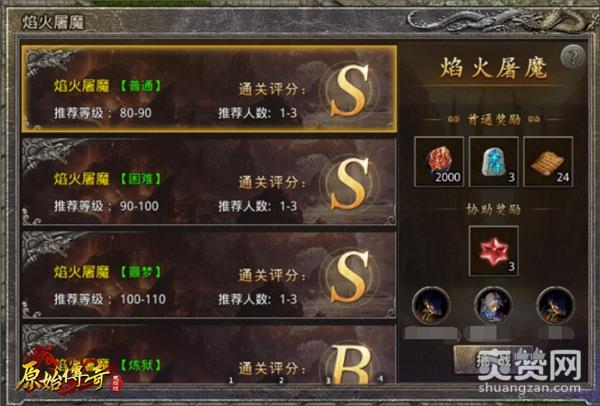Click the partially hidden button above shuangzan.com
Screen dimensions: 600x406
494,360
